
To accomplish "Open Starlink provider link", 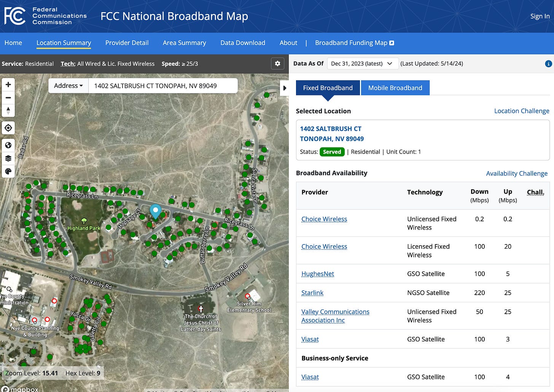I will pyautogui.click(x=312, y=293).
